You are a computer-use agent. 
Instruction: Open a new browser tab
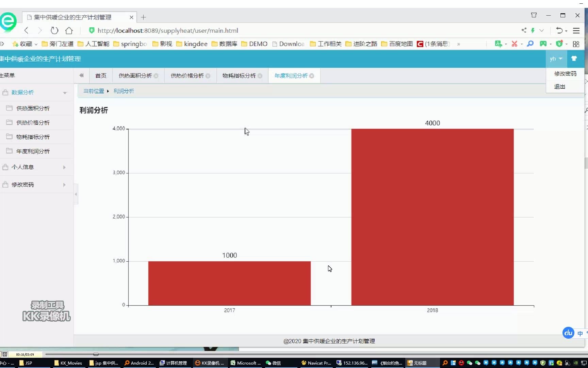pyautogui.click(x=144, y=17)
